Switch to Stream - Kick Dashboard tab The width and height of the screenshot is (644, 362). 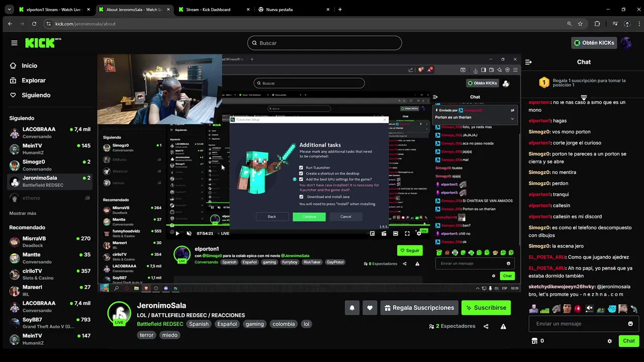[x=214, y=10]
